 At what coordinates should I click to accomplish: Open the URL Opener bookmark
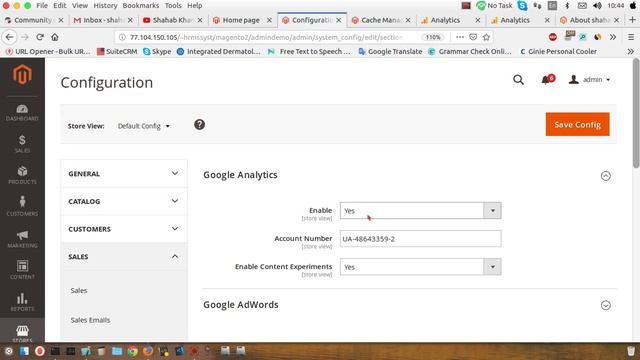pos(48,51)
